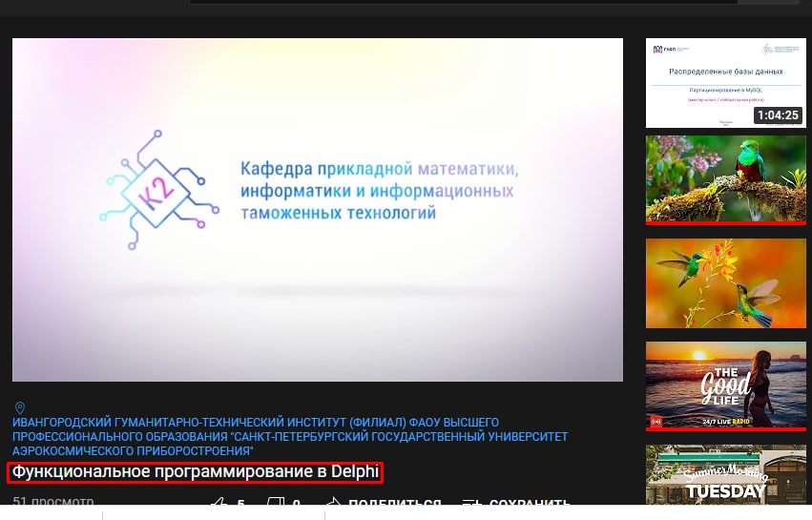The width and height of the screenshot is (812, 520).
Task: Open the 'Распределенные базы данных' suggested video
Action: pyautogui.click(x=725, y=83)
